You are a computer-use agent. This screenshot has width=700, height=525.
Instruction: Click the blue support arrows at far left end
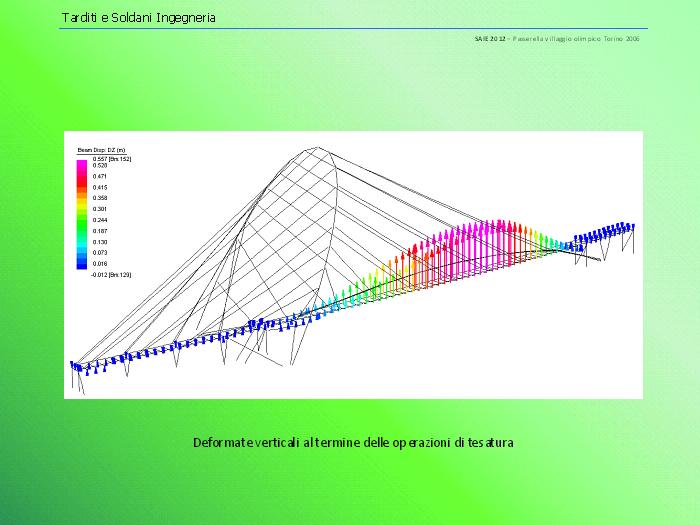tap(79, 368)
